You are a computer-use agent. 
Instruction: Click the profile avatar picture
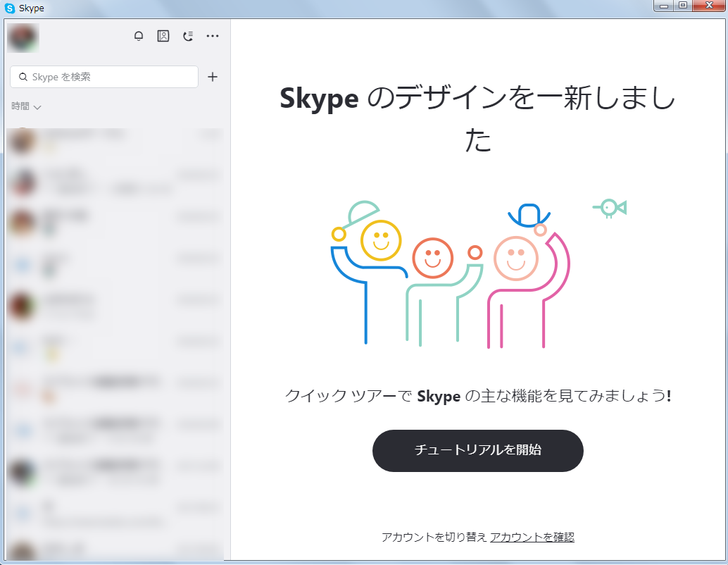pyautogui.click(x=23, y=37)
